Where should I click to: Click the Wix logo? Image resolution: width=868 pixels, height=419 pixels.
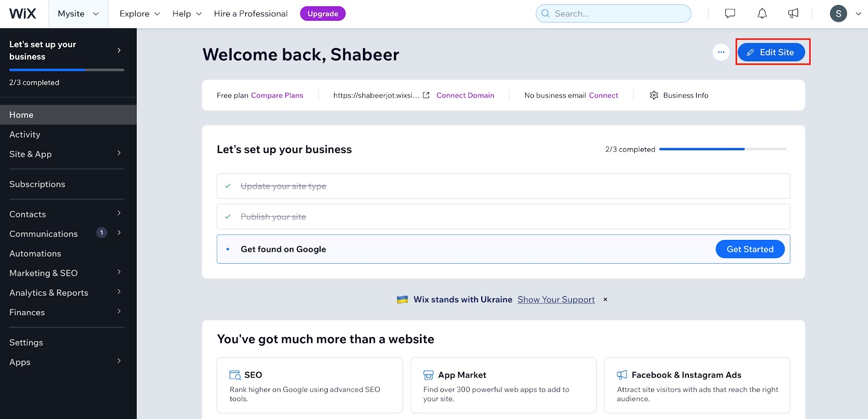pyautogui.click(x=23, y=14)
